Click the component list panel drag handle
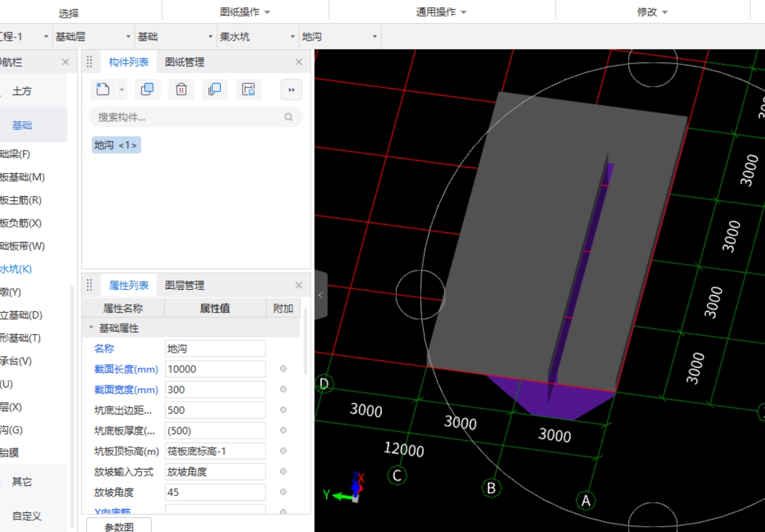Image resolution: width=765 pixels, height=532 pixels. click(x=89, y=62)
